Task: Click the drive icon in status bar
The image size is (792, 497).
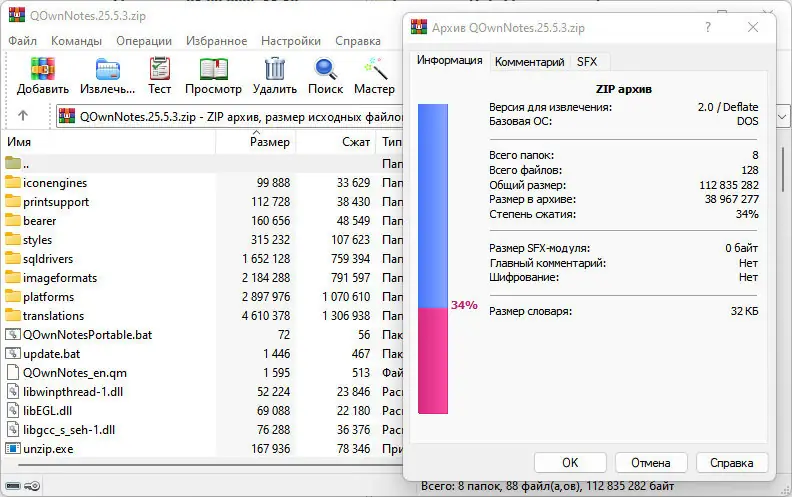Action: click(13, 486)
